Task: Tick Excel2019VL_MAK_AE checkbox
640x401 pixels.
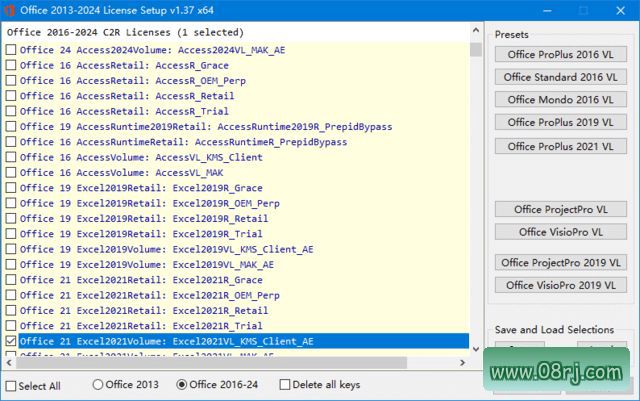Action: pyautogui.click(x=11, y=264)
